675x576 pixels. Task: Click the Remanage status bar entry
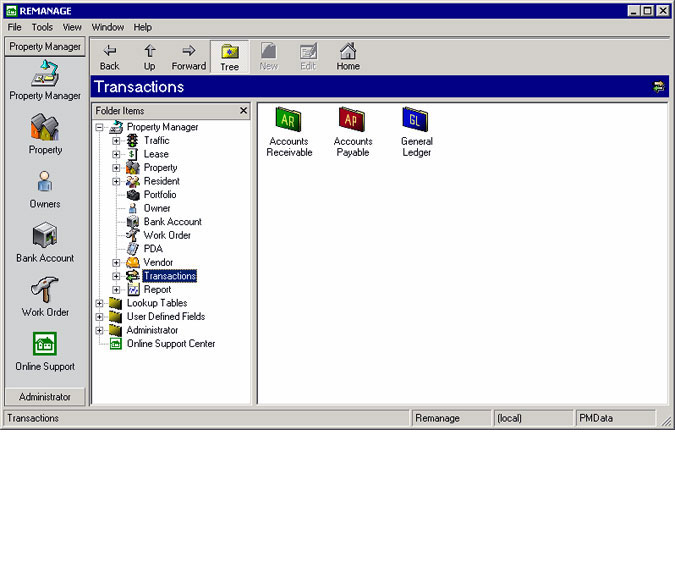pyautogui.click(x=451, y=418)
